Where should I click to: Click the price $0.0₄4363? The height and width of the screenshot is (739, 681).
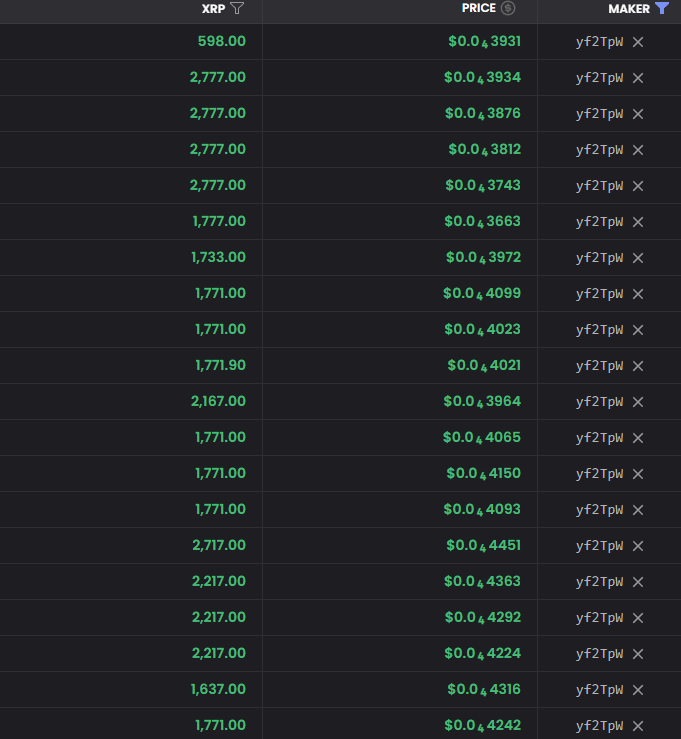pyautogui.click(x=483, y=582)
